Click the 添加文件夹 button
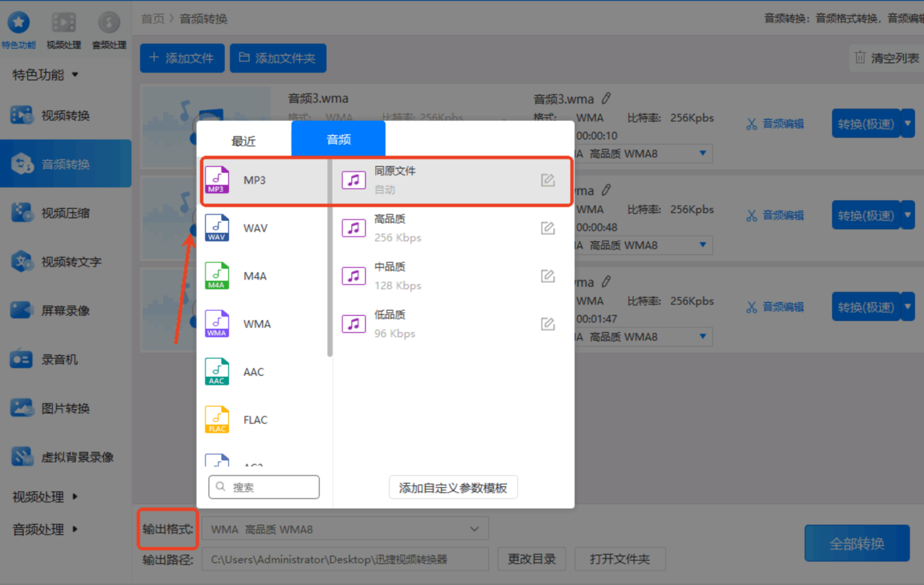Screen dimensions: 924x585 [278, 58]
